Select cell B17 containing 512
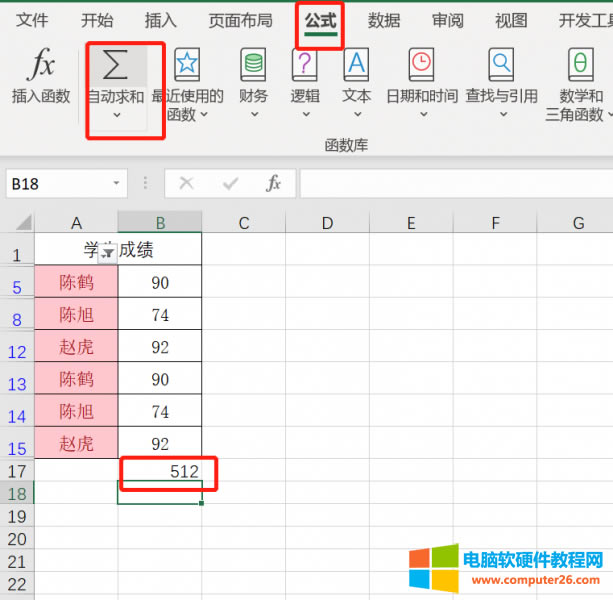 (x=160, y=470)
